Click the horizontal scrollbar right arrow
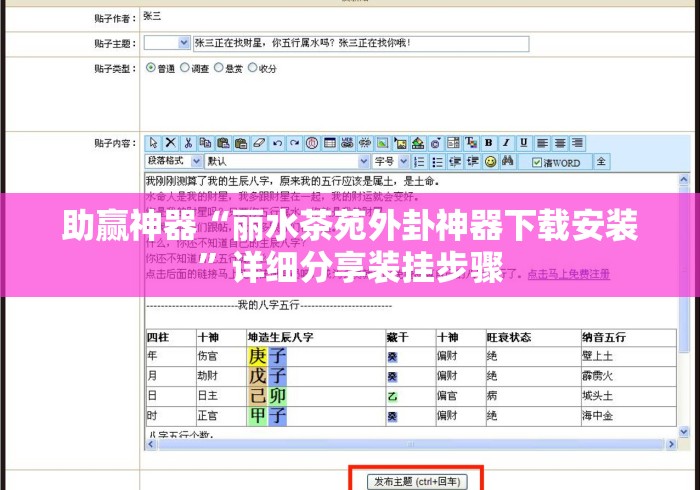Image resolution: width=700 pixels, height=490 pixels. pyautogui.click(x=671, y=444)
